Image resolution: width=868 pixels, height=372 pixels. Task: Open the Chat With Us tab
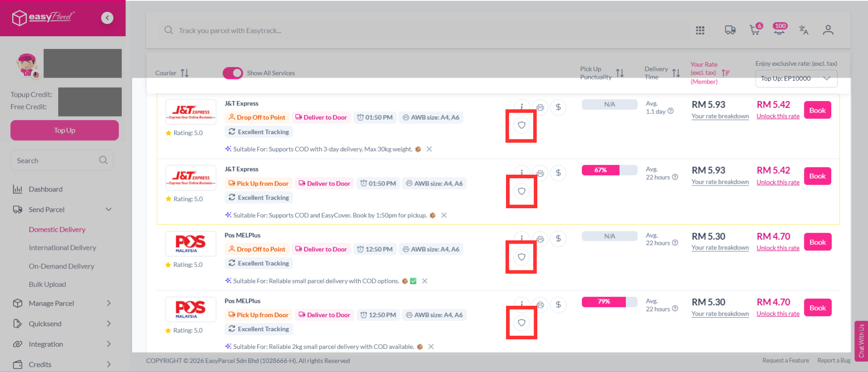point(861,341)
